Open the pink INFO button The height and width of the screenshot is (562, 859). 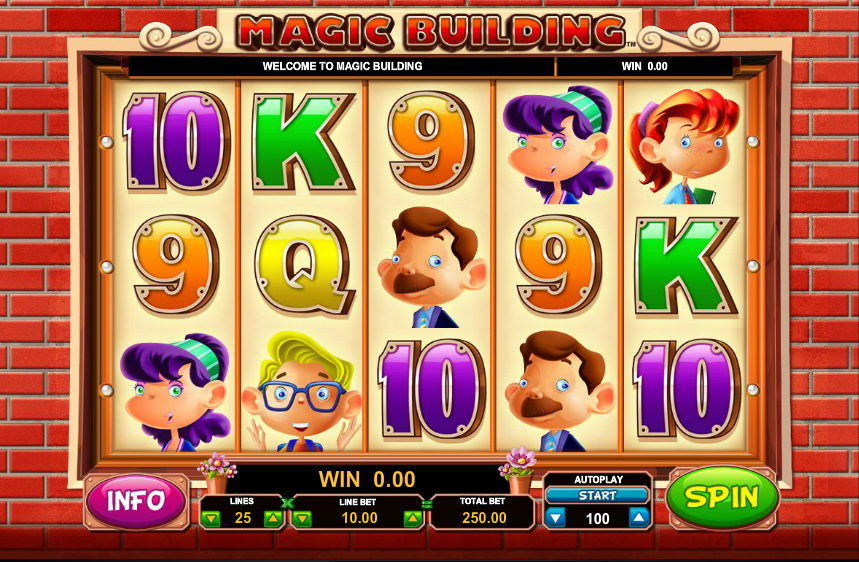pyautogui.click(x=136, y=501)
